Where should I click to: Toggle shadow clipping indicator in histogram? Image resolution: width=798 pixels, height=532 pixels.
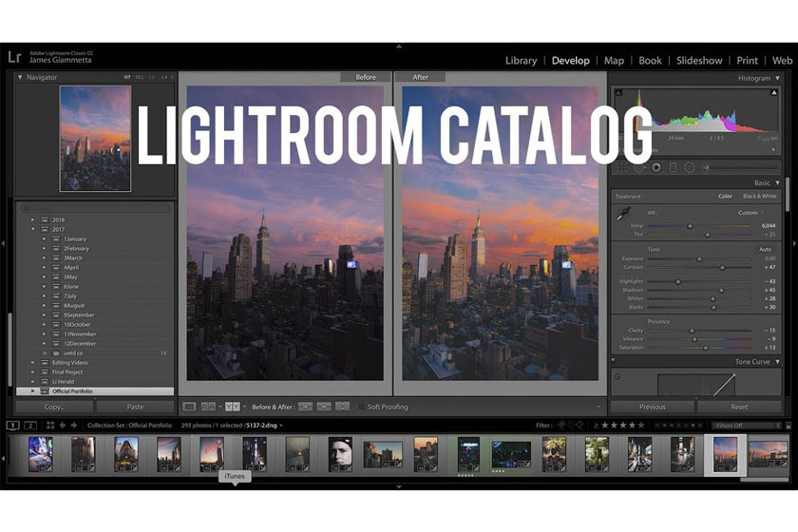tap(618, 93)
